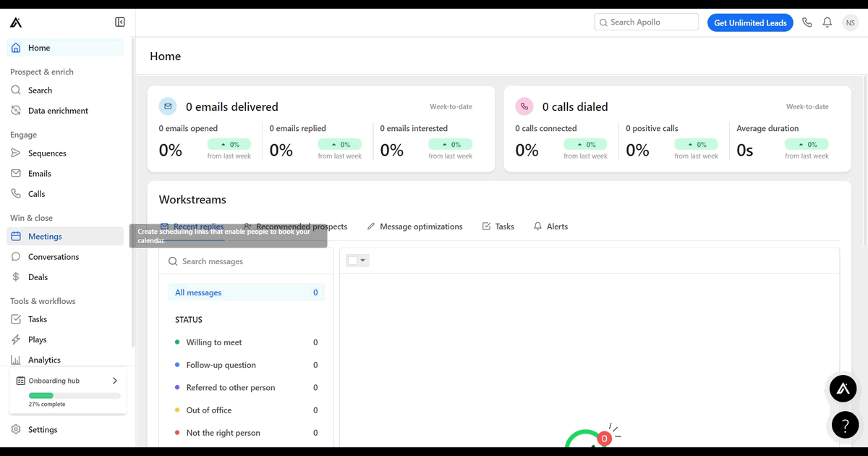The height and width of the screenshot is (456, 868).
Task: Open the help question mark button
Action: [x=845, y=425]
